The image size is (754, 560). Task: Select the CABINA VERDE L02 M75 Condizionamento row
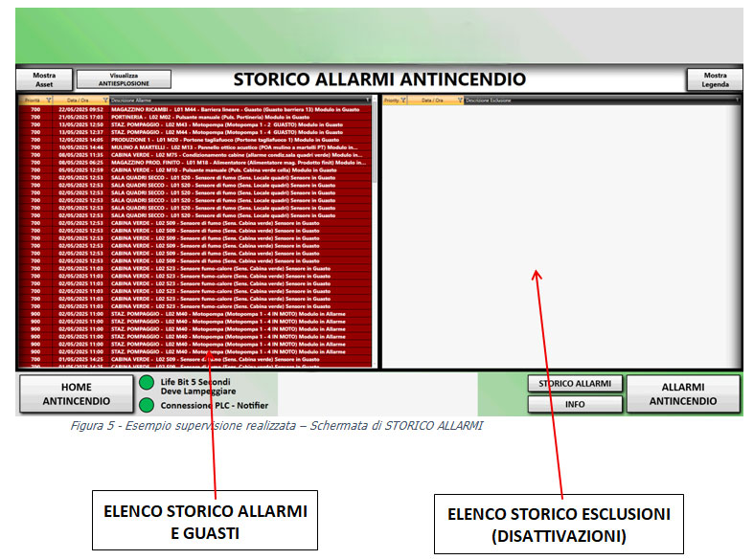click(x=194, y=155)
